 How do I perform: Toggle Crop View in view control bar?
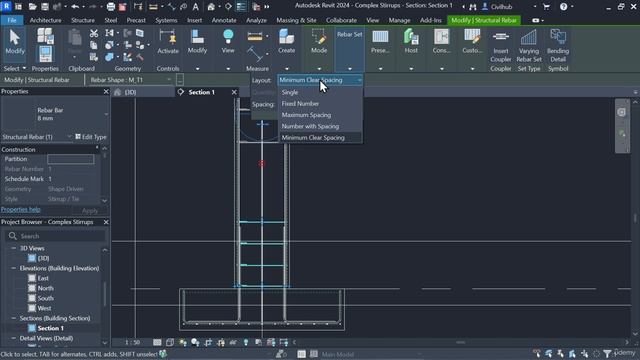pyautogui.click(x=208, y=342)
